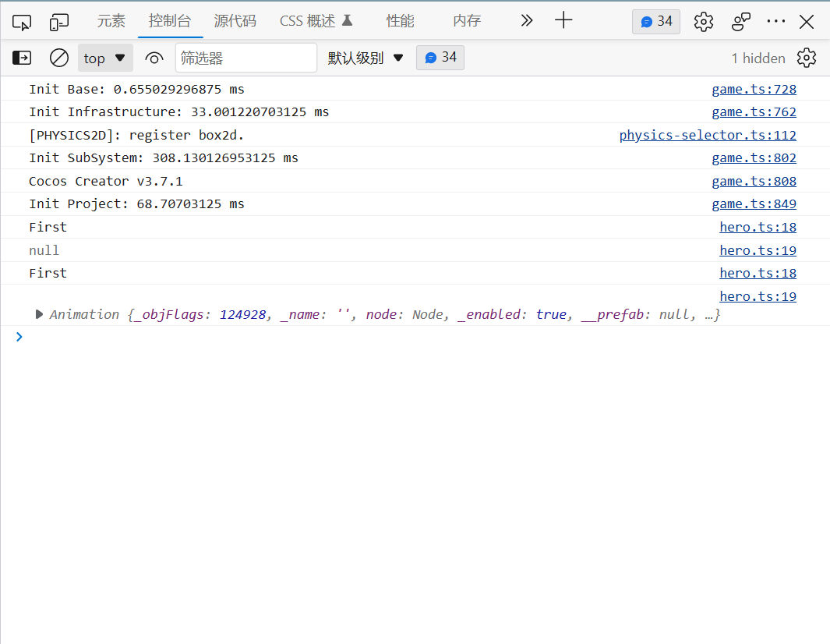Select the 'Cocos Creator v3.7.1' log message
Viewport: 830px width, 644px height.
[x=106, y=181]
